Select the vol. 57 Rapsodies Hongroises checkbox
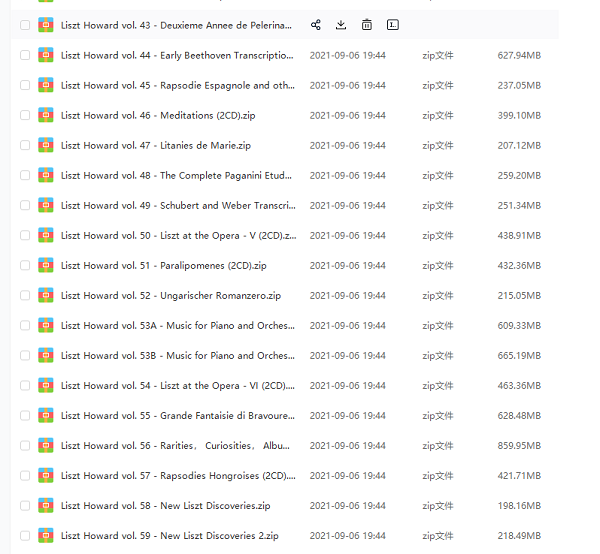600x554 pixels. click(25, 476)
